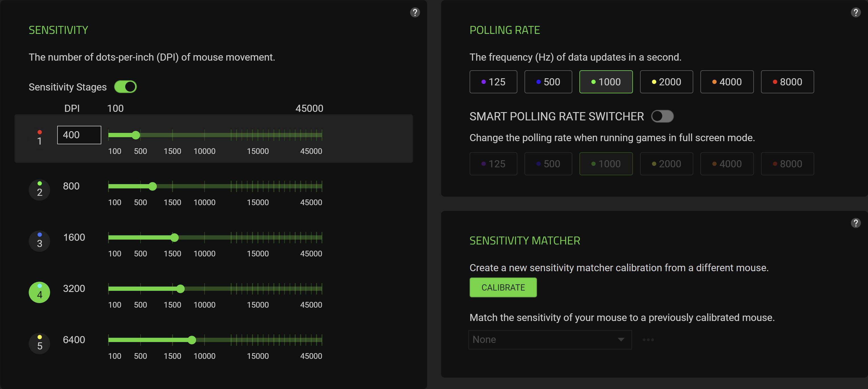Viewport: 868px width, 389px height.
Task: Turn off the Sensitivity Stages toggle
Action: pos(125,87)
